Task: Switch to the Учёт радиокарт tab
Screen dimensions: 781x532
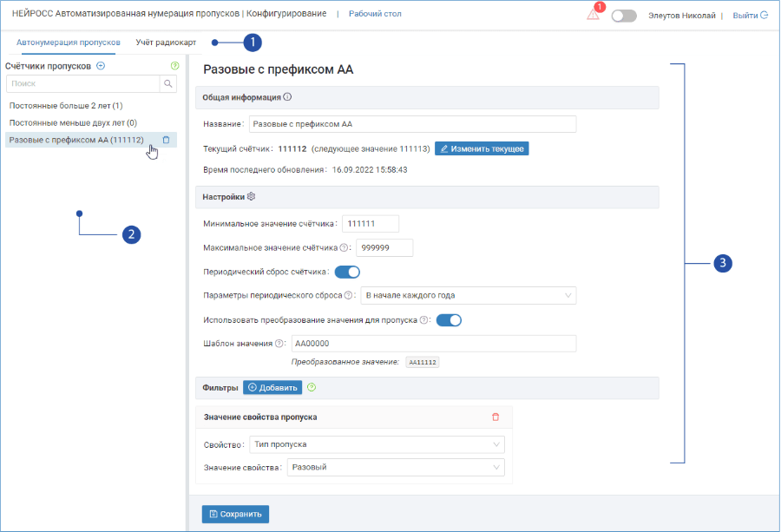Action: point(166,43)
